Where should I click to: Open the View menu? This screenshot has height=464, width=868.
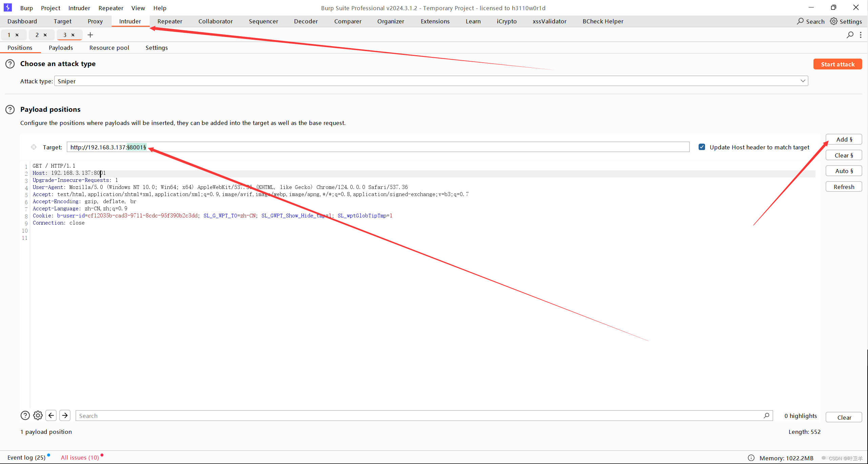pyautogui.click(x=138, y=8)
